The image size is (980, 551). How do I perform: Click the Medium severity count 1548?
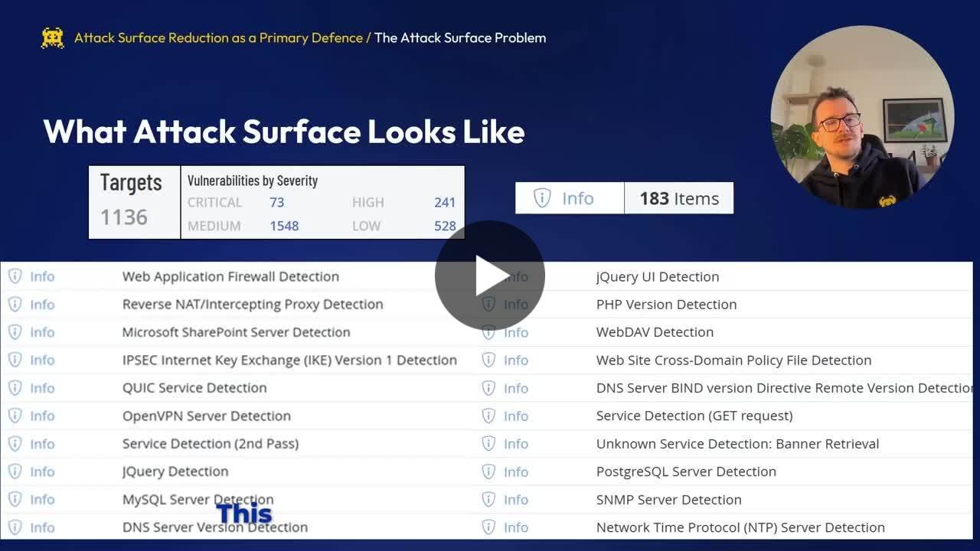283,226
